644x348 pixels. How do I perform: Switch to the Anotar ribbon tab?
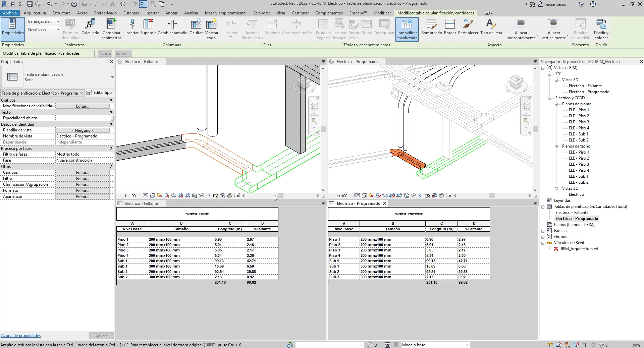click(171, 13)
